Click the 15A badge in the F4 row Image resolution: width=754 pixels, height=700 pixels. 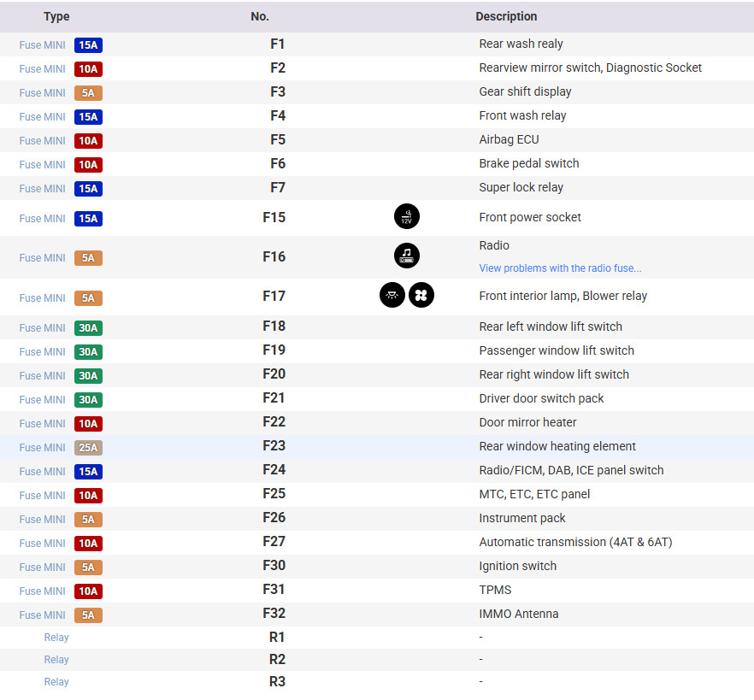[89, 117]
